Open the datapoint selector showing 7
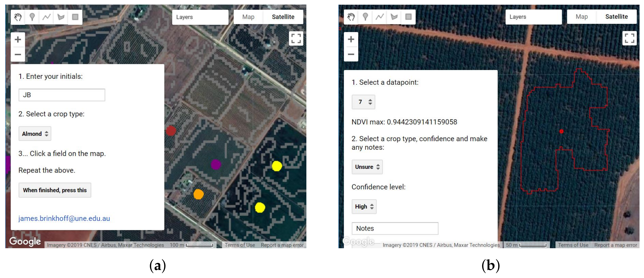644x278 pixels. pos(363,102)
